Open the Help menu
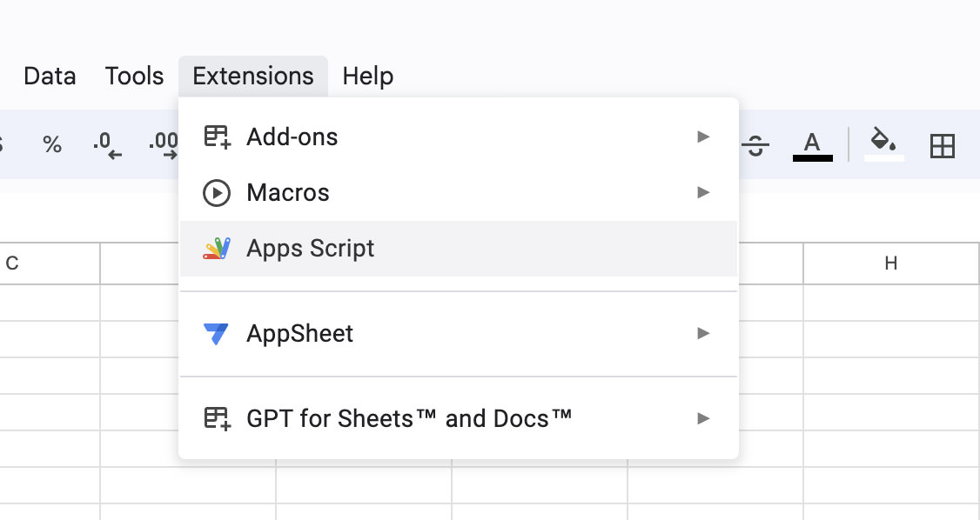Screen dimensions: 980x520 [367, 77]
